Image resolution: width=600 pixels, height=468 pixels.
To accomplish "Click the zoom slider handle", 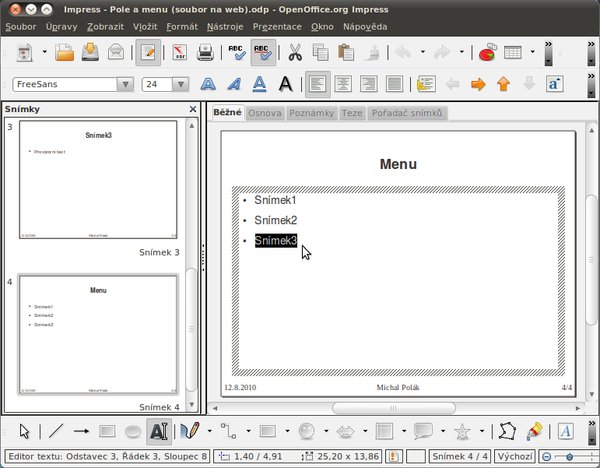I will 569,457.
